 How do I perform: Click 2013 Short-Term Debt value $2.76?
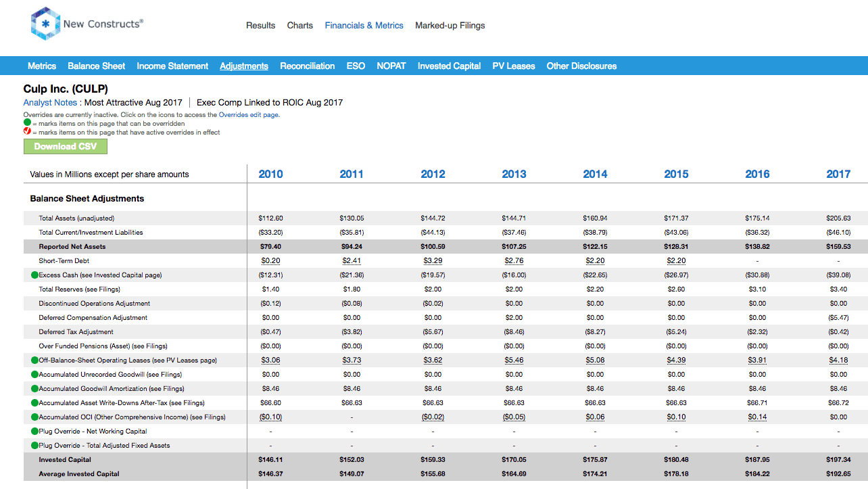(x=514, y=261)
